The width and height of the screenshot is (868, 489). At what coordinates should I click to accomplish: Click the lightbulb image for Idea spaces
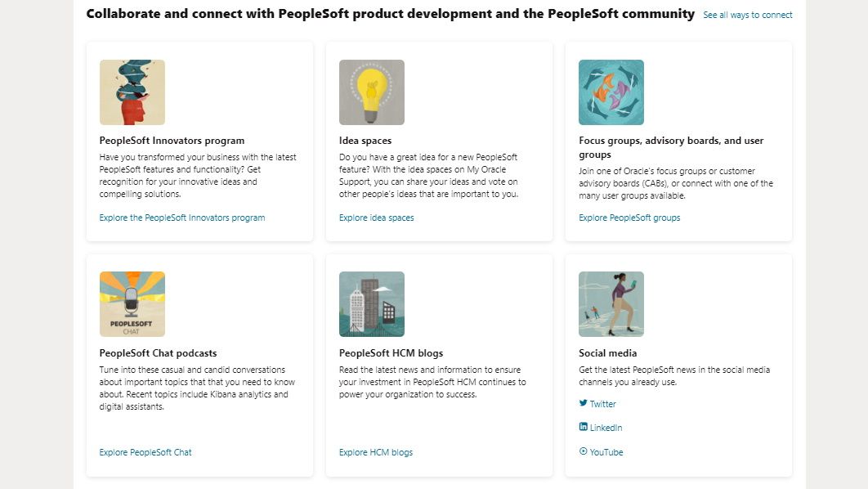[372, 92]
